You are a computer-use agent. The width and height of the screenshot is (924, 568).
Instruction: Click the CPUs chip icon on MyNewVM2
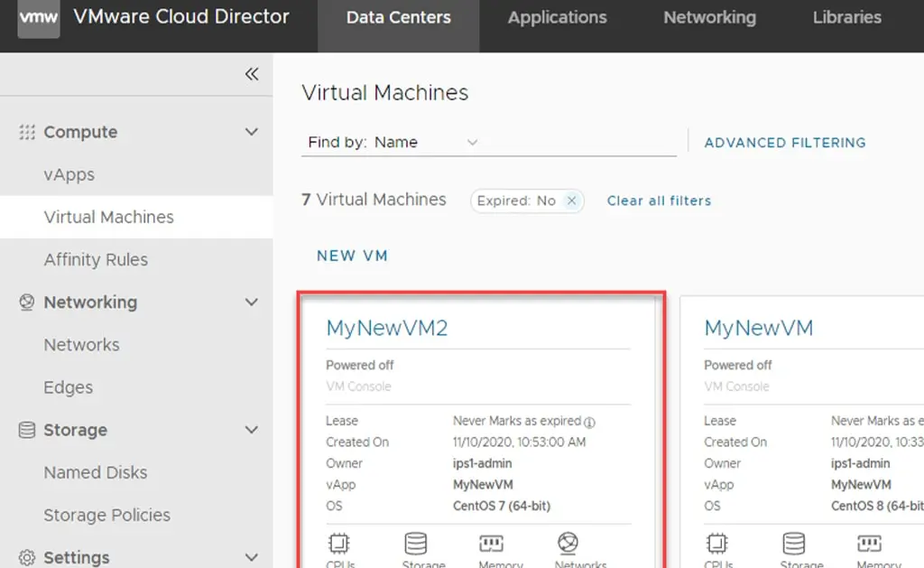coord(340,544)
